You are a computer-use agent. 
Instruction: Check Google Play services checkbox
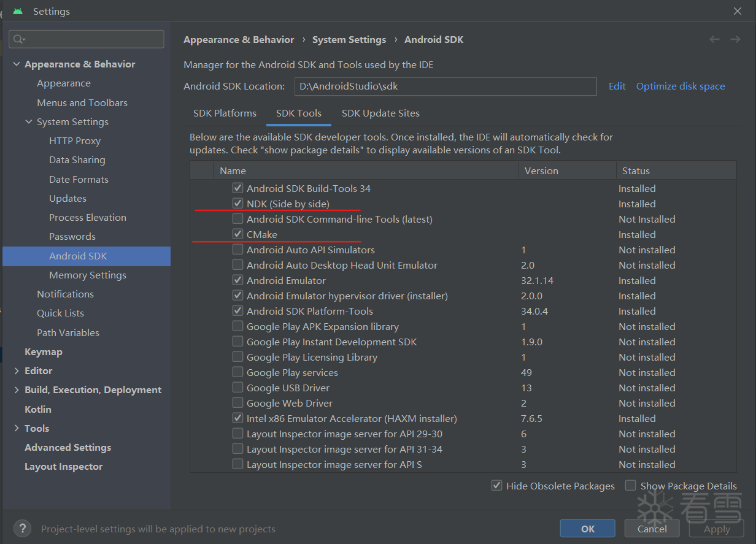237,372
